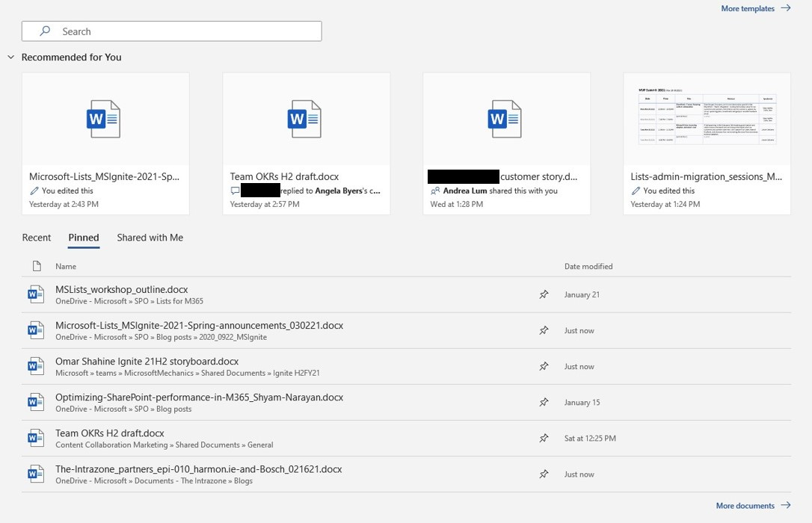Image resolution: width=812 pixels, height=523 pixels.
Task: Click shared people icon beside Andrea Lum
Action: pyautogui.click(x=435, y=191)
